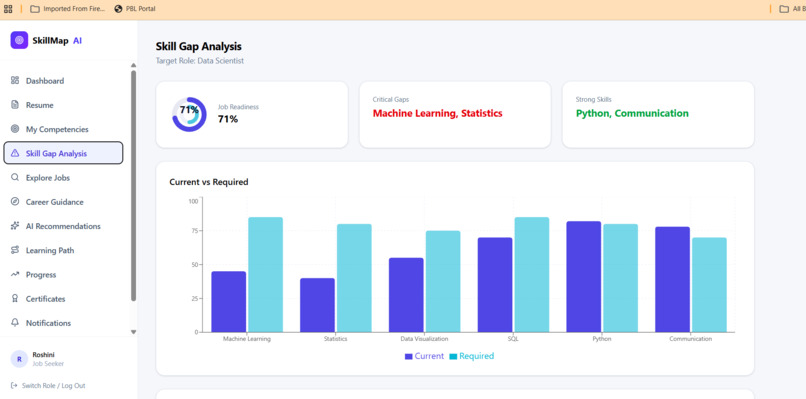Viewport: 806px width, 399px height.
Task: Open the PBL Portal bookmark
Action: [135, 9]
